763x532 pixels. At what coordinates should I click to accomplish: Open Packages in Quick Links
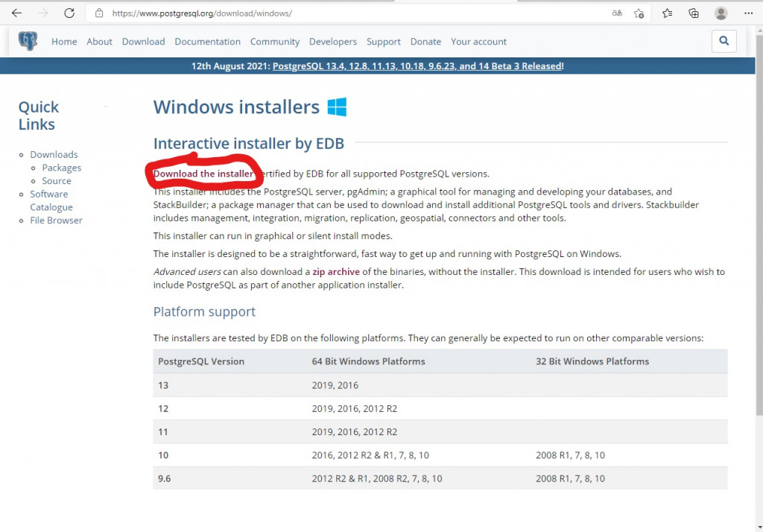[61, 168]
